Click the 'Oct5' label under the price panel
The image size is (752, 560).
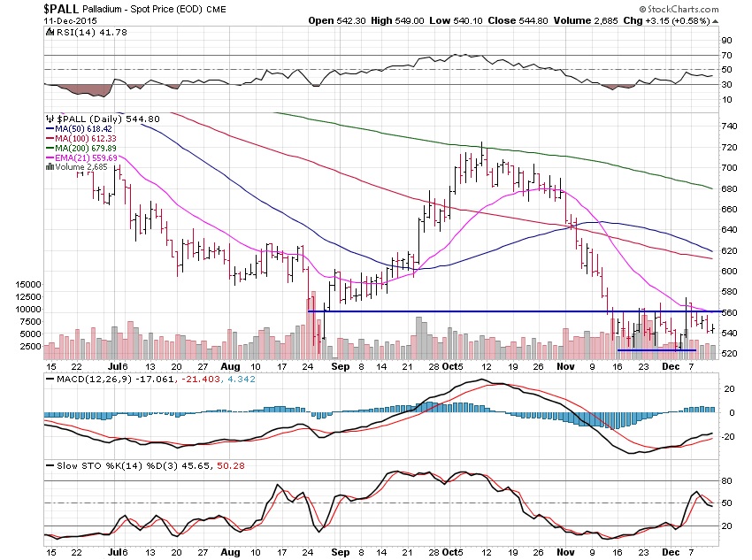tap(452, 367)
